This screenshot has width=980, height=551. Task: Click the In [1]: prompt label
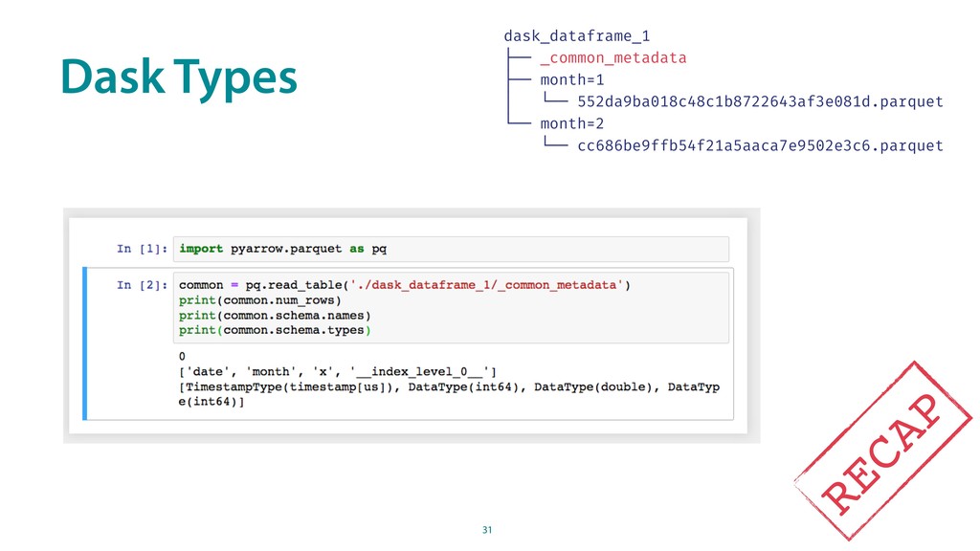[142, 249]
